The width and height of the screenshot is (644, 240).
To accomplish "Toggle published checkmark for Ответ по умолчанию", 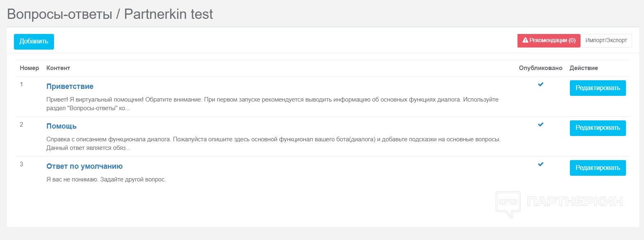I will click(x=540, y=164).
